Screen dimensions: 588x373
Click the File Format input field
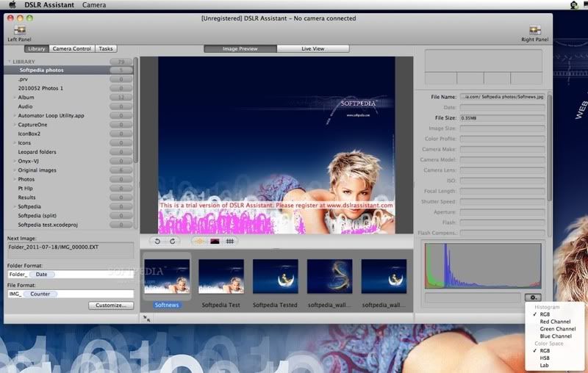[71, 294]
